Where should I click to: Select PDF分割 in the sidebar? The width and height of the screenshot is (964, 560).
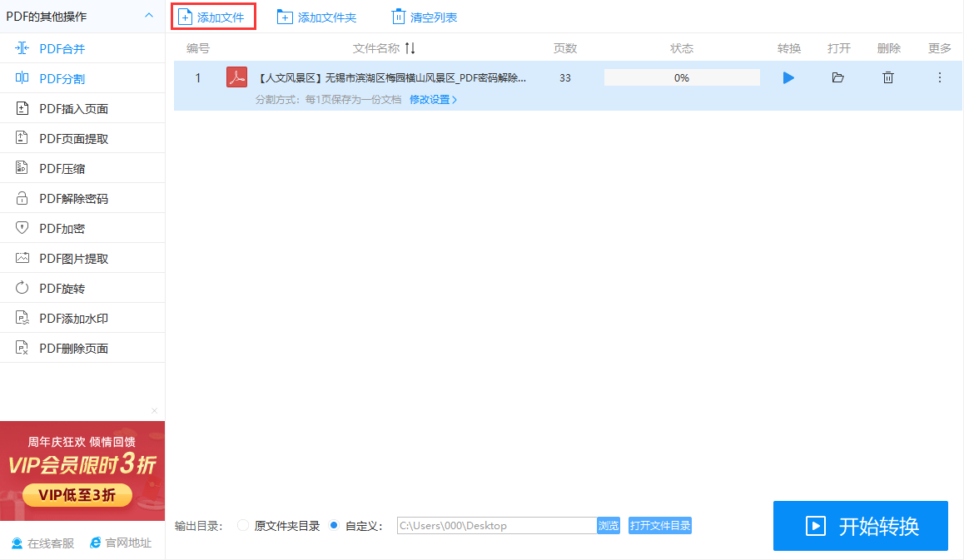82,79
